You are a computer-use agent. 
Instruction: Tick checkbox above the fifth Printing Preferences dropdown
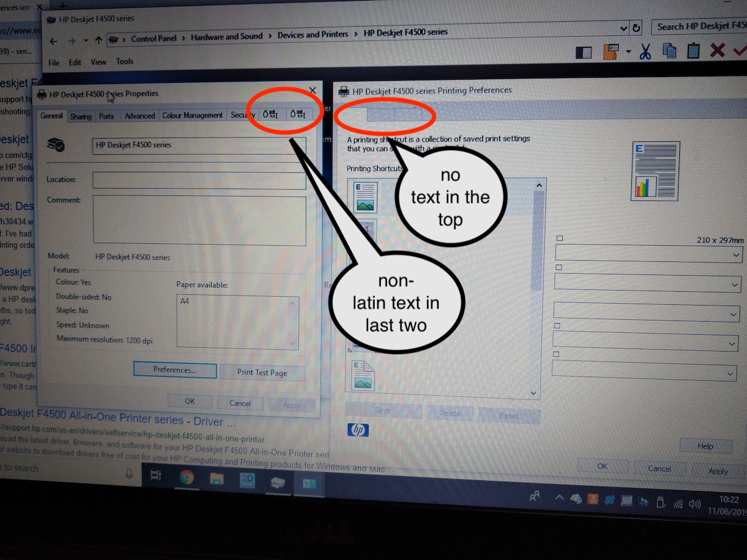(557, 354)
